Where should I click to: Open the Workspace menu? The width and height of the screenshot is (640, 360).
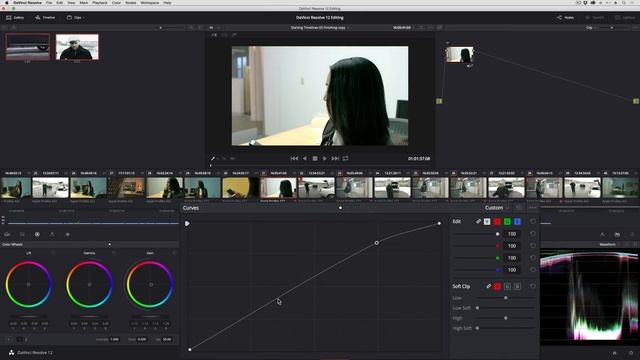[x=150, y=2]
